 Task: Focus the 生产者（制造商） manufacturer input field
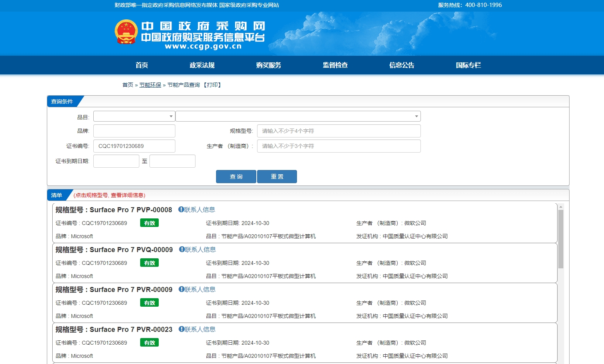click(x=339, y=146)
